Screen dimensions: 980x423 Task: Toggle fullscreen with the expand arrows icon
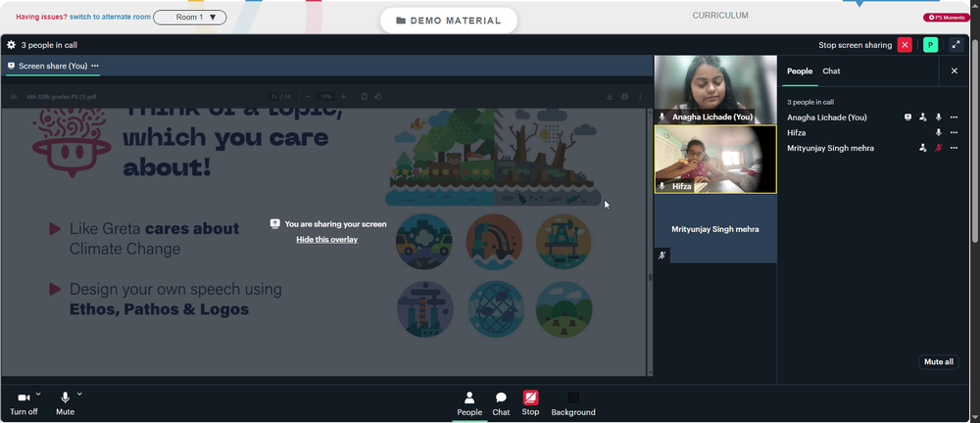(956, 45)
